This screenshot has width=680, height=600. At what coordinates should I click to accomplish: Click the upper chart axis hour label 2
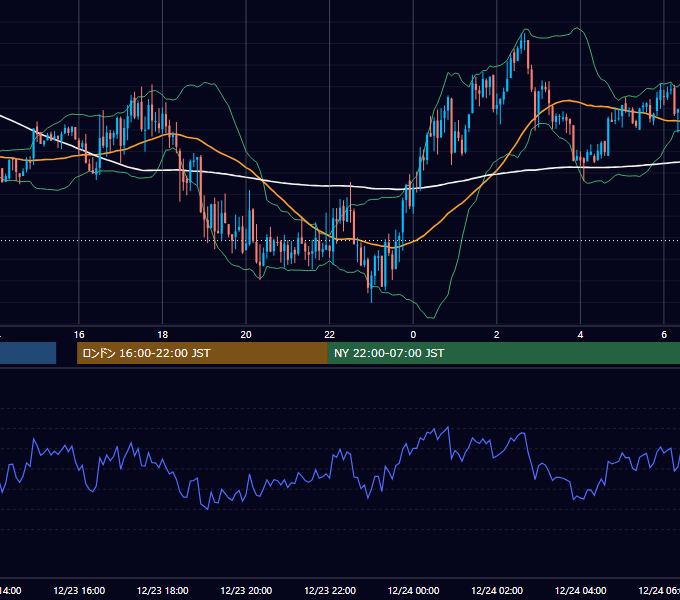pyautogui.click(x=497, y=335)
